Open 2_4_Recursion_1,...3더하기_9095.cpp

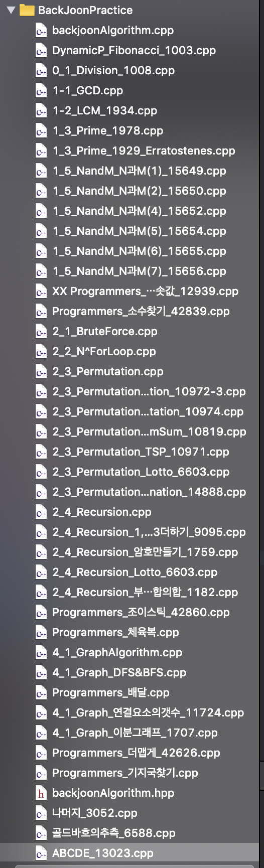149,532
